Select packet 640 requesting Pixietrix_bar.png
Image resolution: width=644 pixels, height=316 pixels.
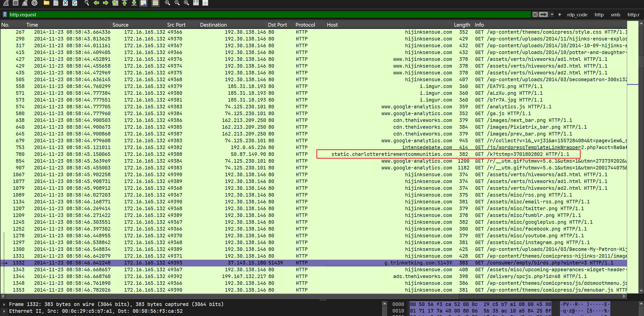[x=313, y=127]
